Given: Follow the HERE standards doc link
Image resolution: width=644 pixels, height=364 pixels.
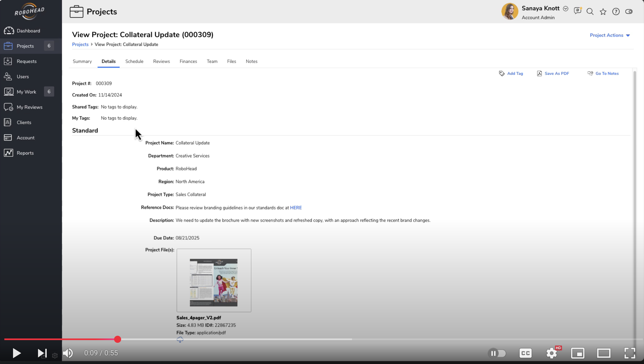Looking at the screenshot, I should (296, 208).
